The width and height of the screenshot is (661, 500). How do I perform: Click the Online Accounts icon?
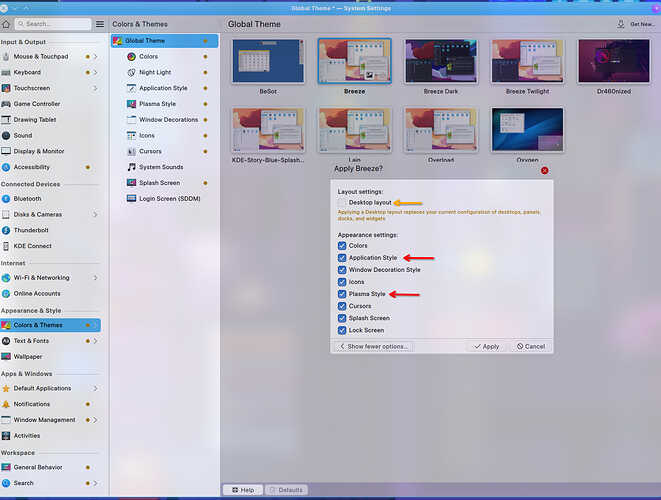click(6, 293)
